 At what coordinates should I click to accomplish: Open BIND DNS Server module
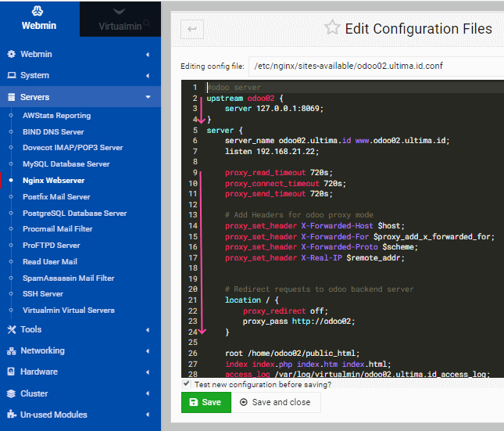53,132
